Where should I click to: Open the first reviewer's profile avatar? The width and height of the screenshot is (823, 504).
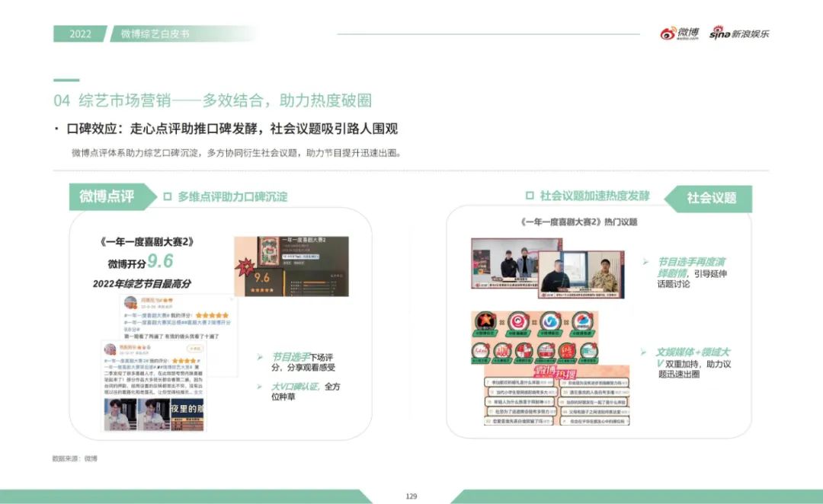[x=130, y=303]
